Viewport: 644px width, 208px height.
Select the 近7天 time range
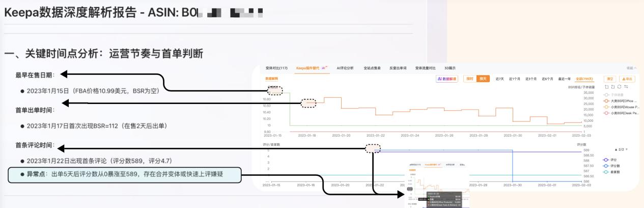click(x=500, y=79)
